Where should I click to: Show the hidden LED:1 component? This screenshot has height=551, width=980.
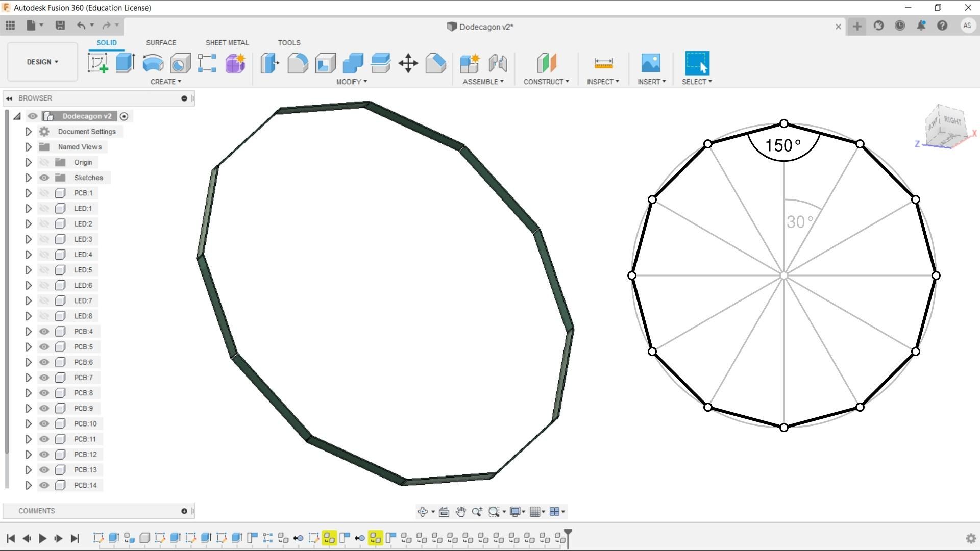point(44,208)
